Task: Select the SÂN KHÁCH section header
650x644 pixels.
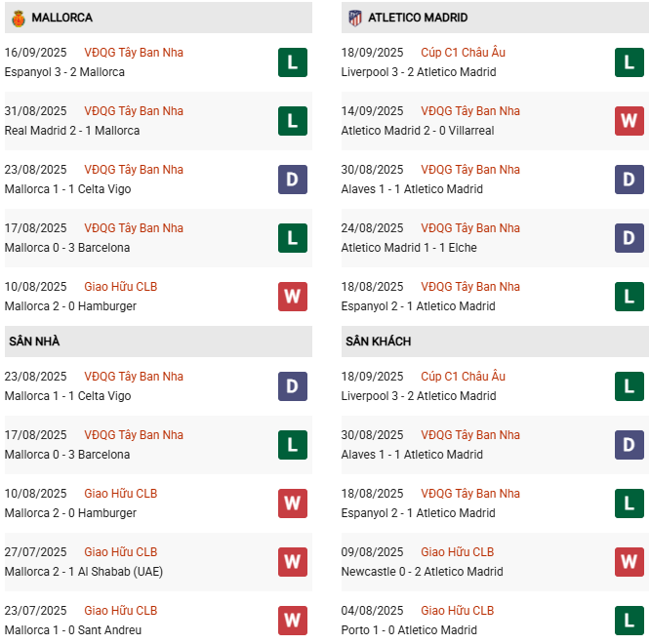Action: pyautogui.click(x=378, y=342)
